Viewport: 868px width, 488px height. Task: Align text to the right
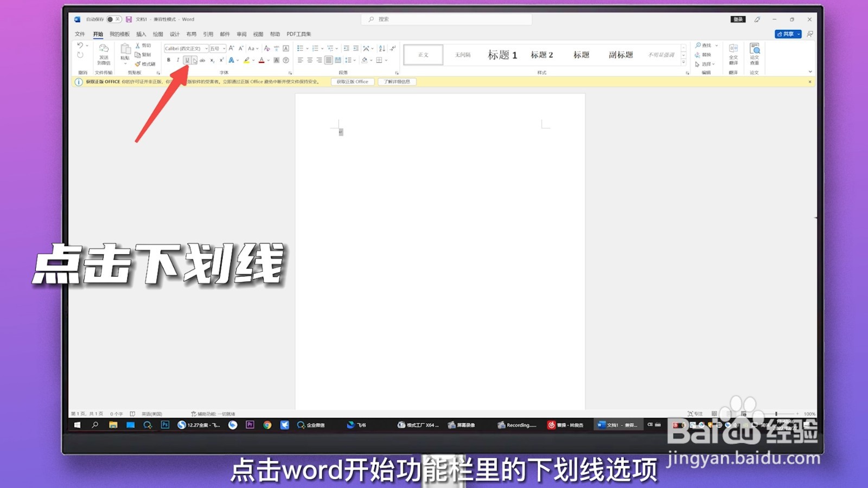[319, 60]
